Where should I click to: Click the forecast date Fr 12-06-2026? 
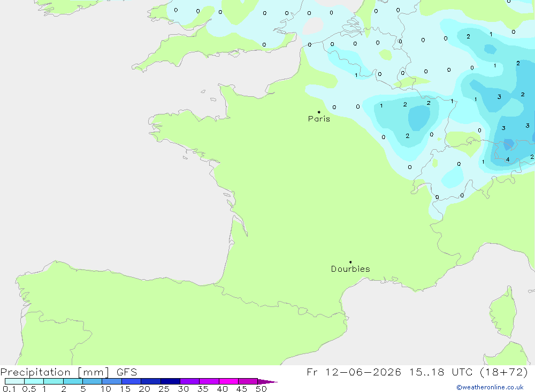click(x=354, y=372)
